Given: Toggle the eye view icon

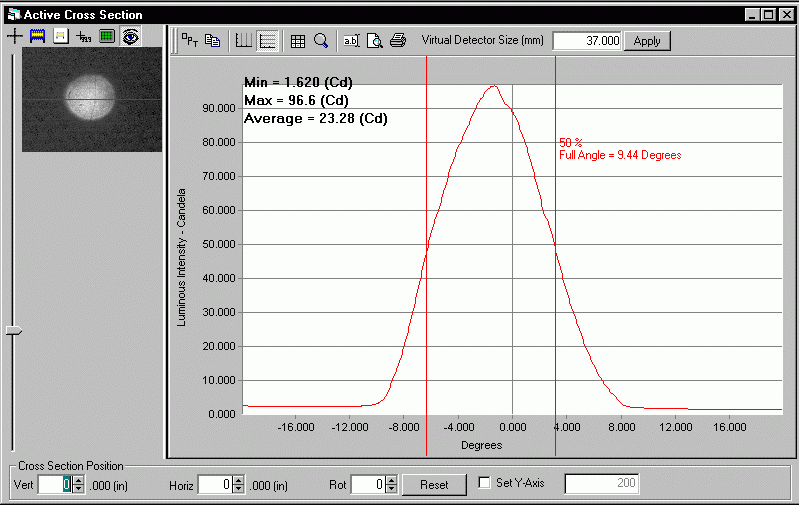Looking at the screenshot, I should tap(130, 37).
